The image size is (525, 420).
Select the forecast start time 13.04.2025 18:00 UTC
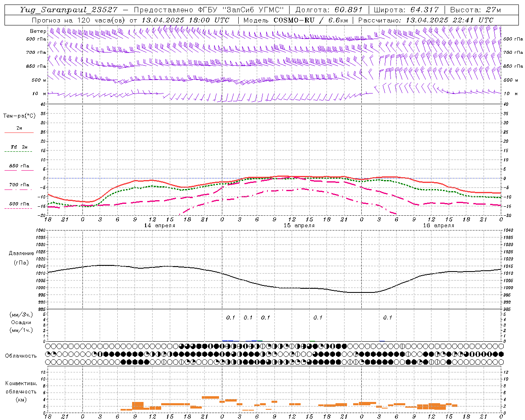[185, 20]
